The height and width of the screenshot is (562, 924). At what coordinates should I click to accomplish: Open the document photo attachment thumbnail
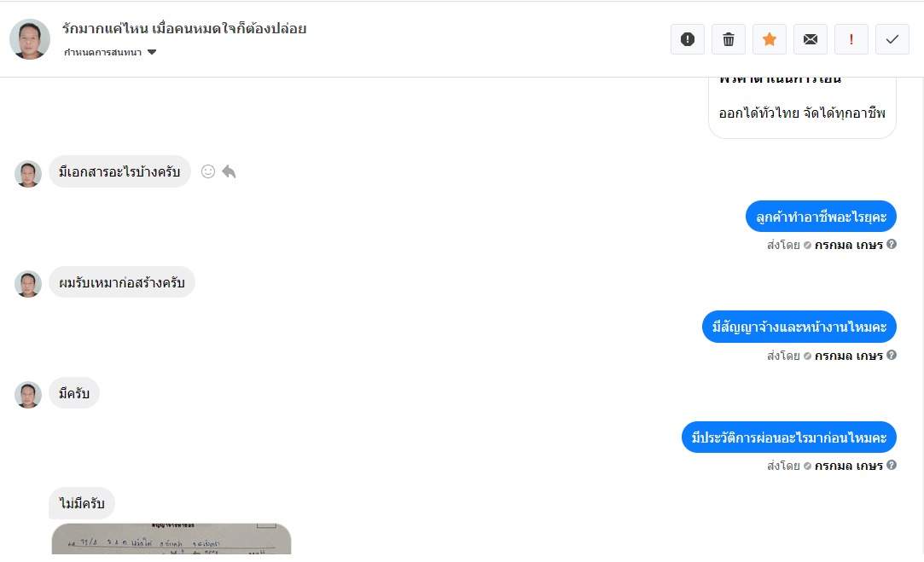[x=171, y=538]
